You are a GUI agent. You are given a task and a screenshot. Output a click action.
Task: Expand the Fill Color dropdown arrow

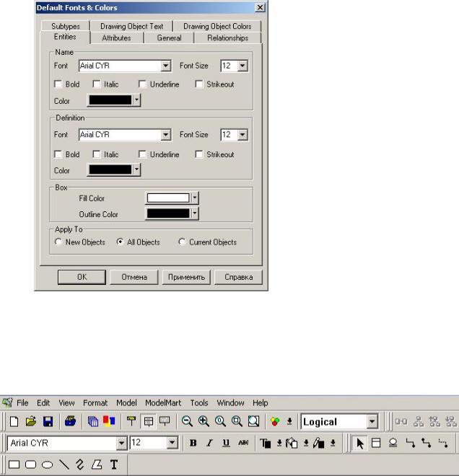195,198
